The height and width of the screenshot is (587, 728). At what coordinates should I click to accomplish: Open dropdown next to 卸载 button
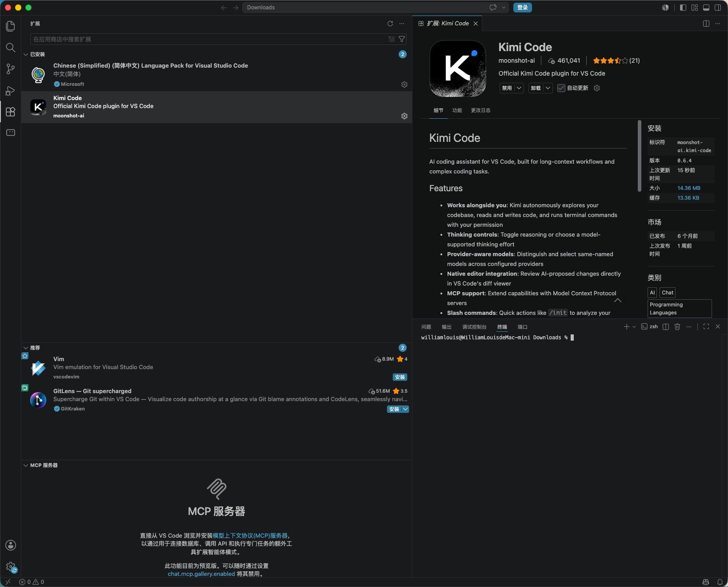(x=548, y=88)
